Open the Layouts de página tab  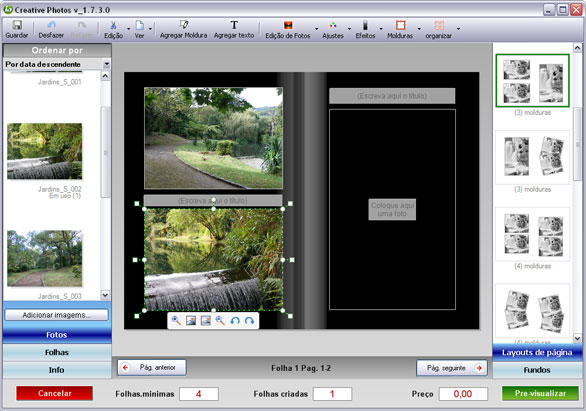pos(537,352)
